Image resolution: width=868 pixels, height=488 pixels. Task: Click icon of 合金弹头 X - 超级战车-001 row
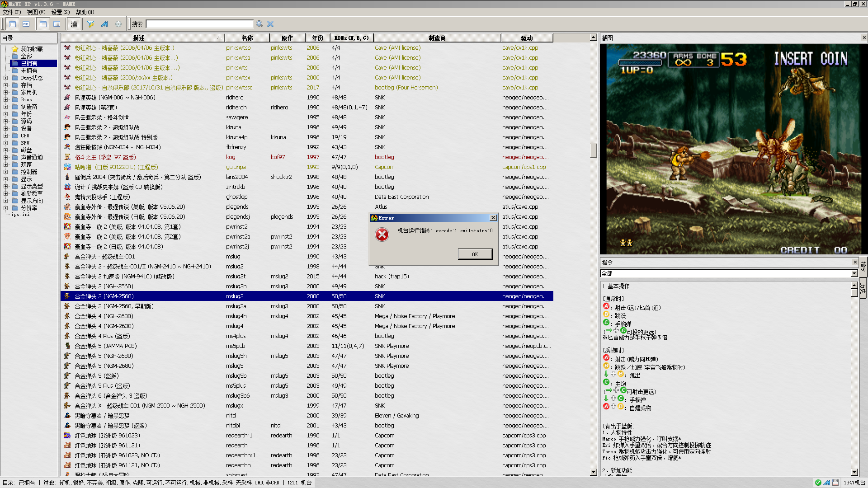pos(67,406)
